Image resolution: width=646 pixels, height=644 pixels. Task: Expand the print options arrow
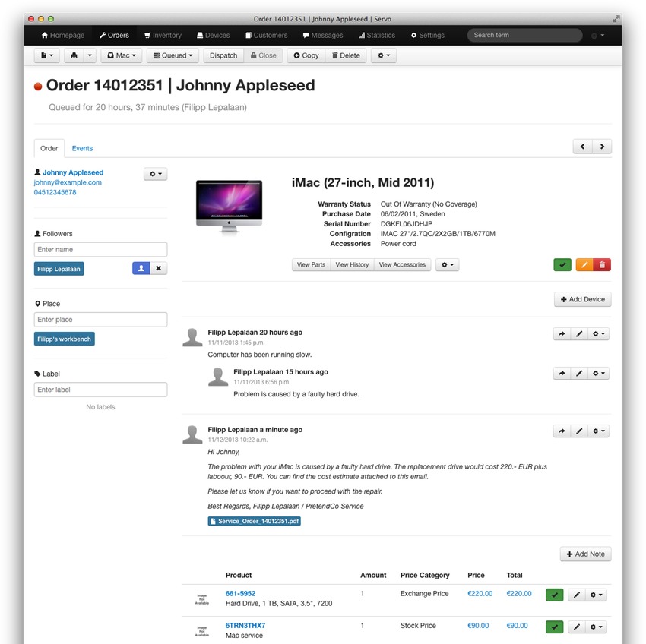pos(90,55)
